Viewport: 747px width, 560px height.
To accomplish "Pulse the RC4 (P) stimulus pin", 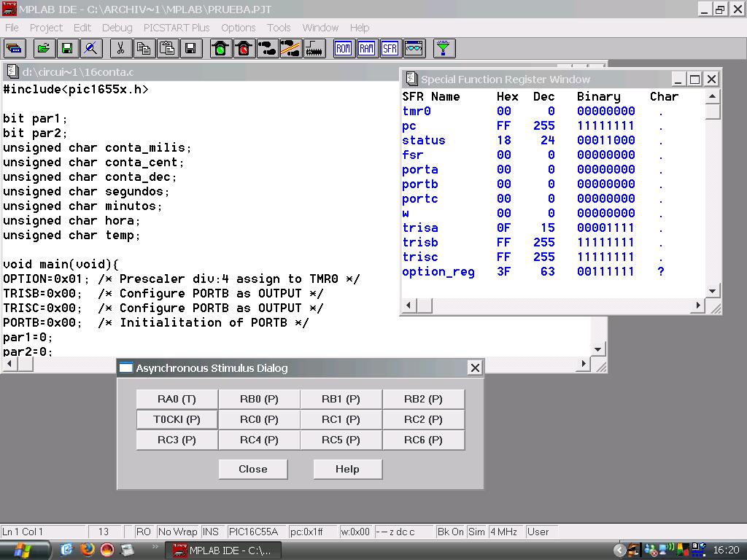I will [259, 440].
